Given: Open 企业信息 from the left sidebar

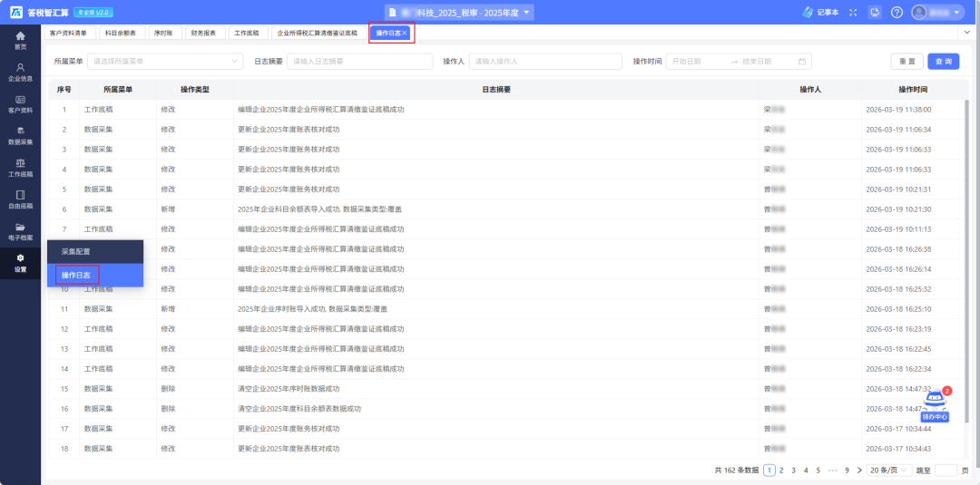Looking at the screenshot, I should tap(20, 70).
